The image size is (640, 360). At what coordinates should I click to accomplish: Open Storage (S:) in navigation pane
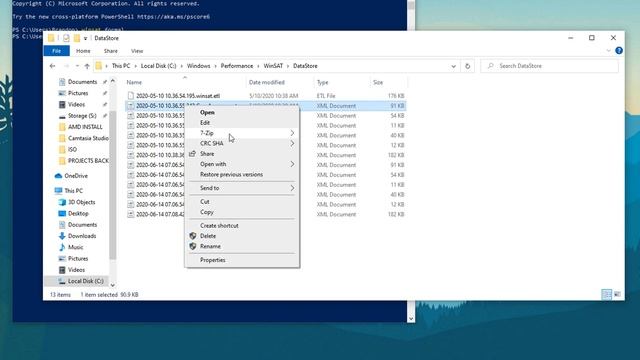pos(82,116)
